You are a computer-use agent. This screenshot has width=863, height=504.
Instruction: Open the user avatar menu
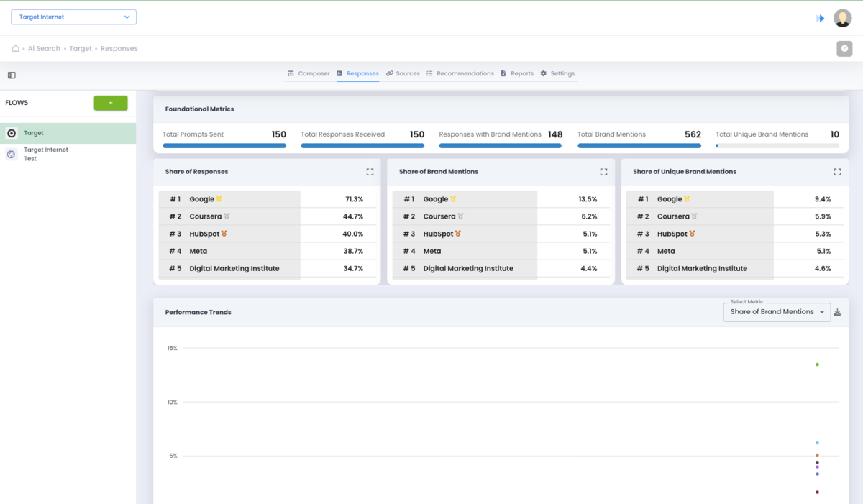click(x=842, y=18)
